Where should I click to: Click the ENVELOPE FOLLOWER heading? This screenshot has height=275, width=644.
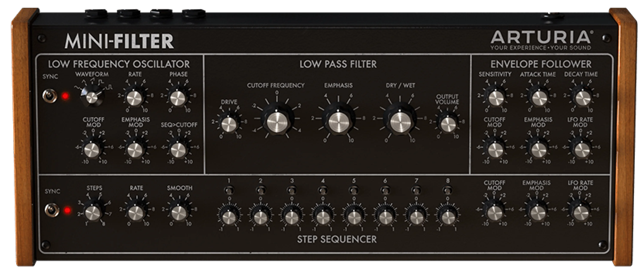click(541, 64)
